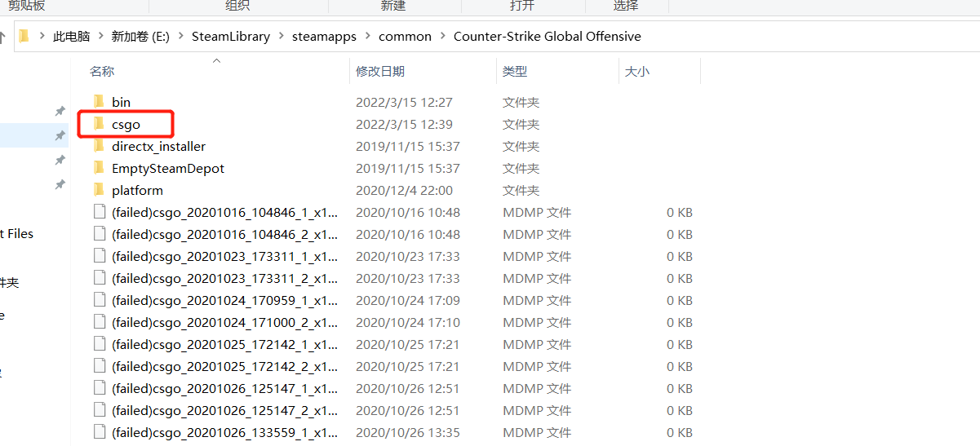Navigate to SteamLibrary in the address bar

tap(231, 37)
